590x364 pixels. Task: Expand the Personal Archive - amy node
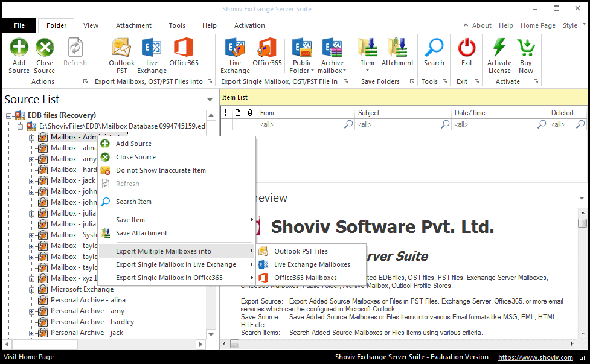point(31,311)
